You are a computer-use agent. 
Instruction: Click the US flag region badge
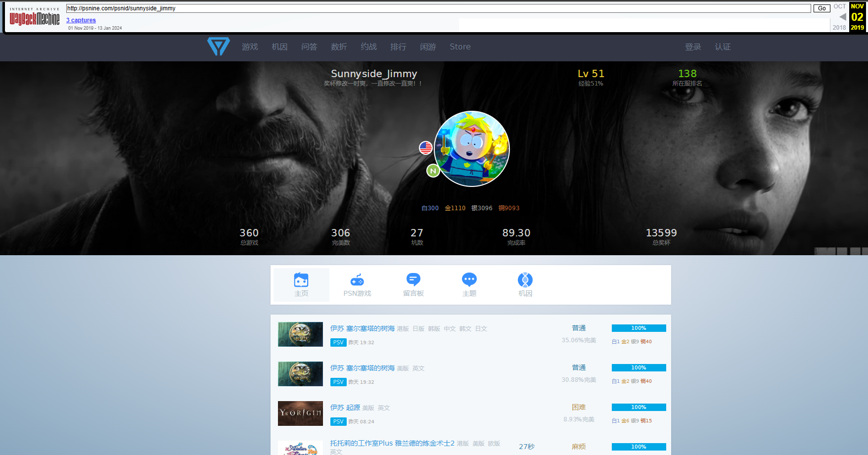tap(426, 147)
